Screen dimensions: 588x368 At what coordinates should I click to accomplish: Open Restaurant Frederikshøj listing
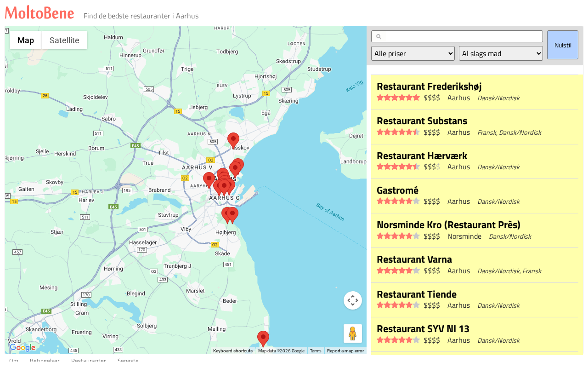(429, 86)
